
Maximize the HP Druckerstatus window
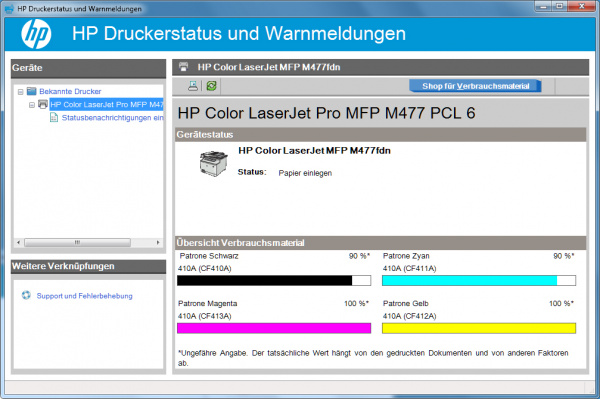coord(560,7)
